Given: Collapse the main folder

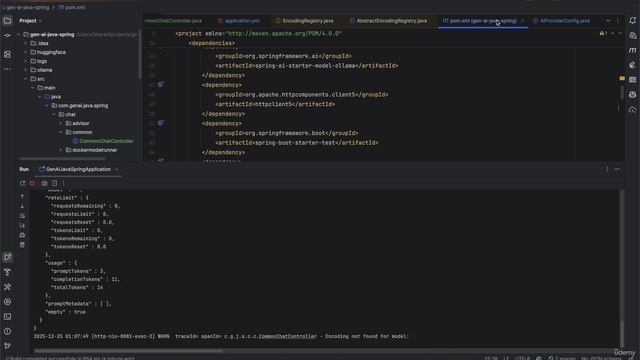Looking at the screenshot, I should tap(33, 88).
